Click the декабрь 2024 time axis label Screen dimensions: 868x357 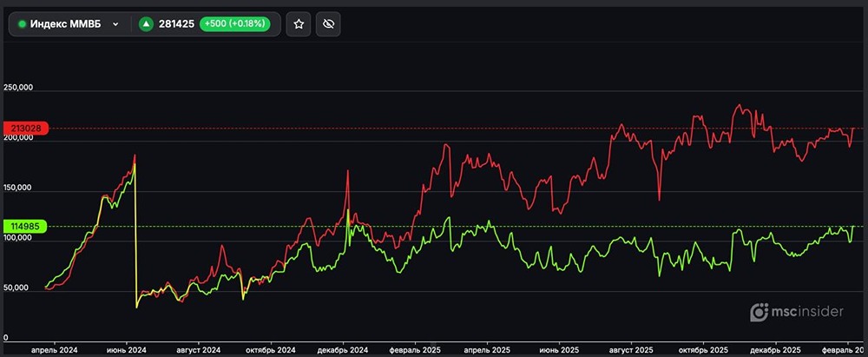344,349
